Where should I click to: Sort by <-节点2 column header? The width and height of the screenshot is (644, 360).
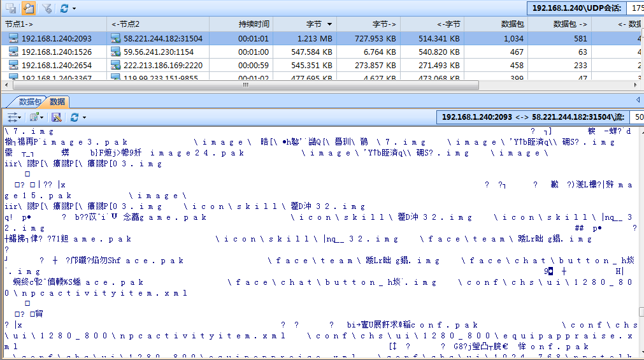tap(158, 24)
